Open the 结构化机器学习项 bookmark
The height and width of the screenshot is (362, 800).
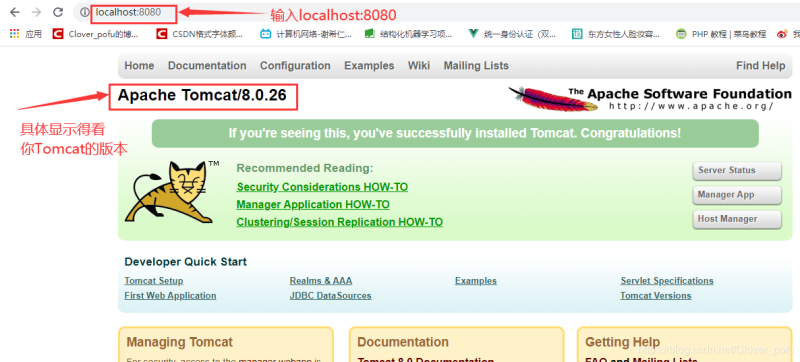coord(409,34)
